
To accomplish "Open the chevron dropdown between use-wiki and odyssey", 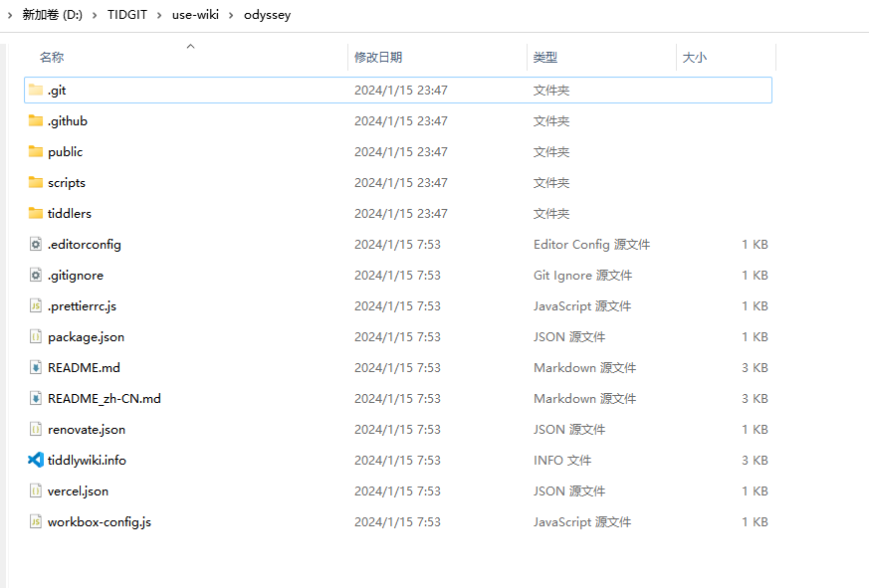I will 232,15.
